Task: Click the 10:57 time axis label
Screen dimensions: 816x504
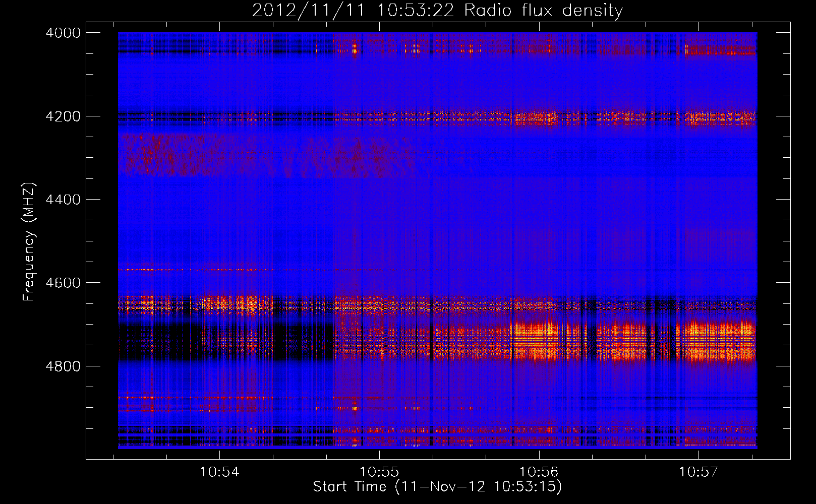Action: [x=698, y=472]
